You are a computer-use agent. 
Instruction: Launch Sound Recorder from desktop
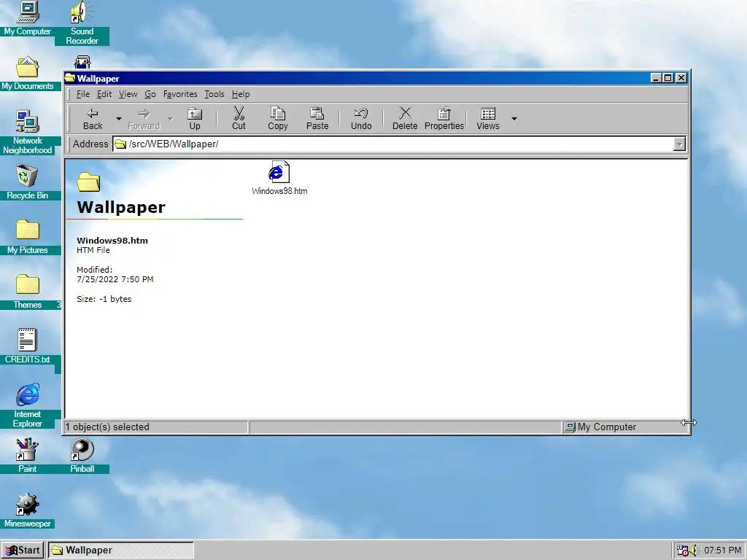pyautogui.click(x=82, y=23)
